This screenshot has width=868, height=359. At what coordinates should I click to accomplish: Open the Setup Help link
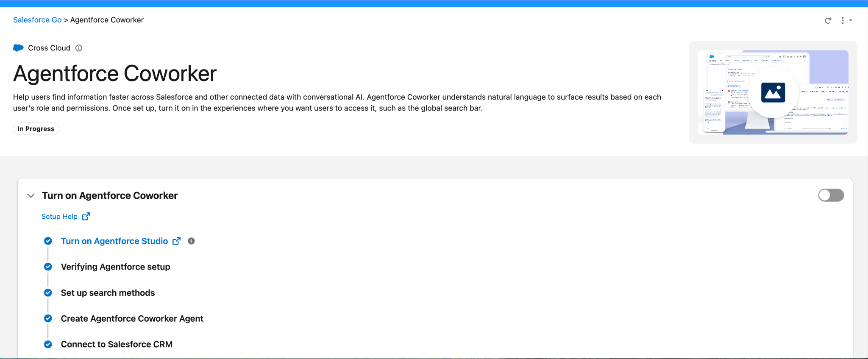pos(59,217)
